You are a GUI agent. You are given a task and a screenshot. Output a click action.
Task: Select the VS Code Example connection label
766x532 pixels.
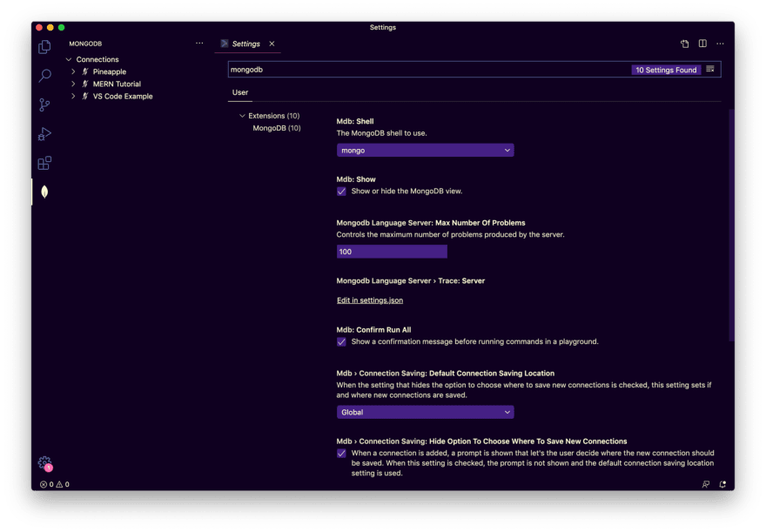[x=123, y=97]
